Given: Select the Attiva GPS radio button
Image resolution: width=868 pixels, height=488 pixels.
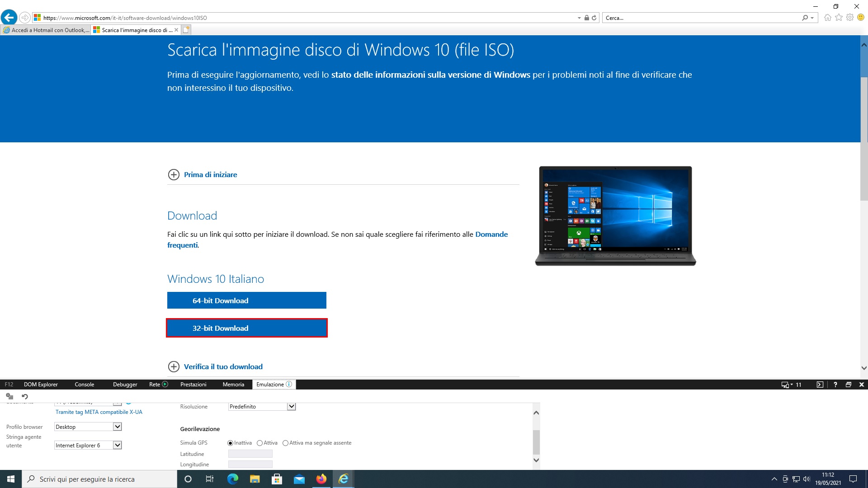Looking at the screenshot, I should pos(259,443).
